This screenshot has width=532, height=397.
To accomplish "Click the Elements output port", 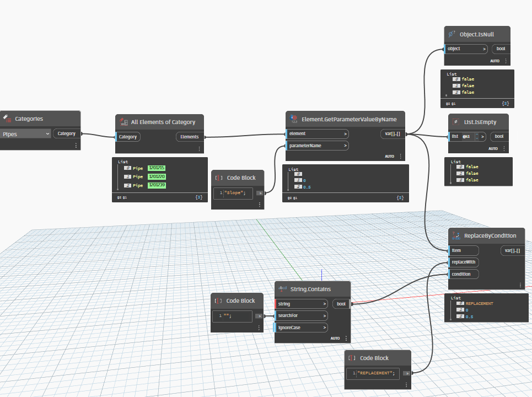I will (189, 137).
